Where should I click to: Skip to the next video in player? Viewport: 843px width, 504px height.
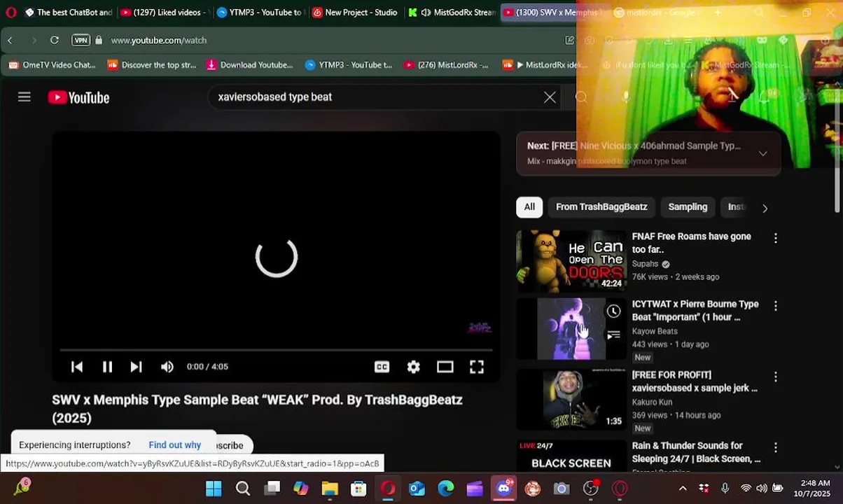[x=137, y=367]
